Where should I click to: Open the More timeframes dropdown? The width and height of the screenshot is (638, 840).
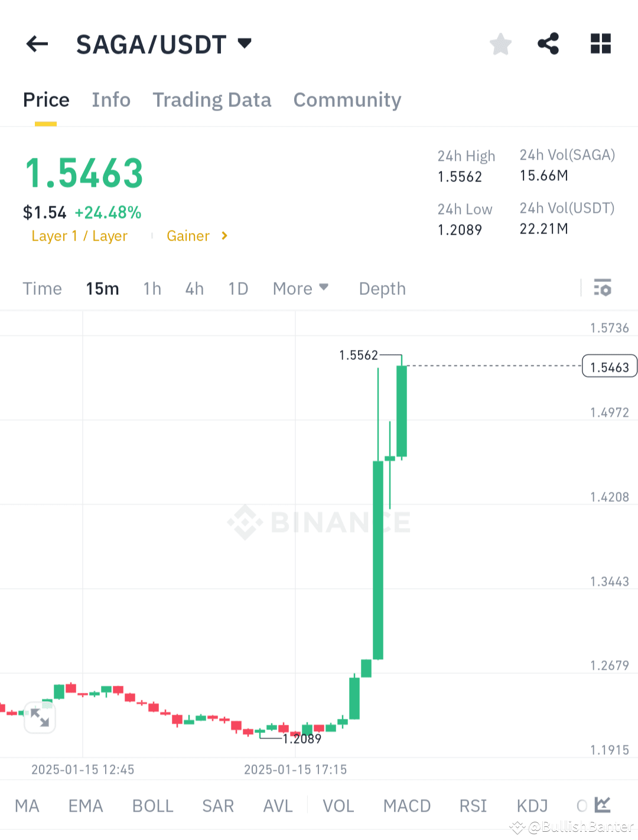tap(301, 288)
